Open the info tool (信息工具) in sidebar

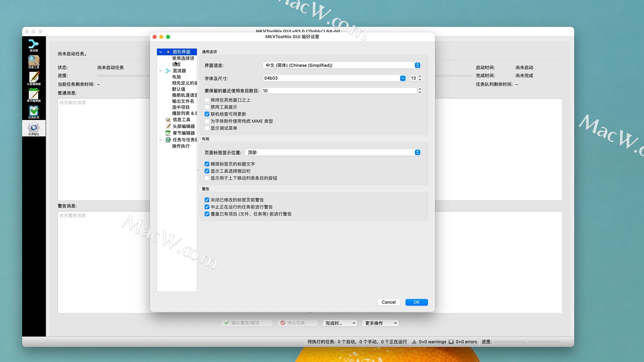(x=34, y=62)
